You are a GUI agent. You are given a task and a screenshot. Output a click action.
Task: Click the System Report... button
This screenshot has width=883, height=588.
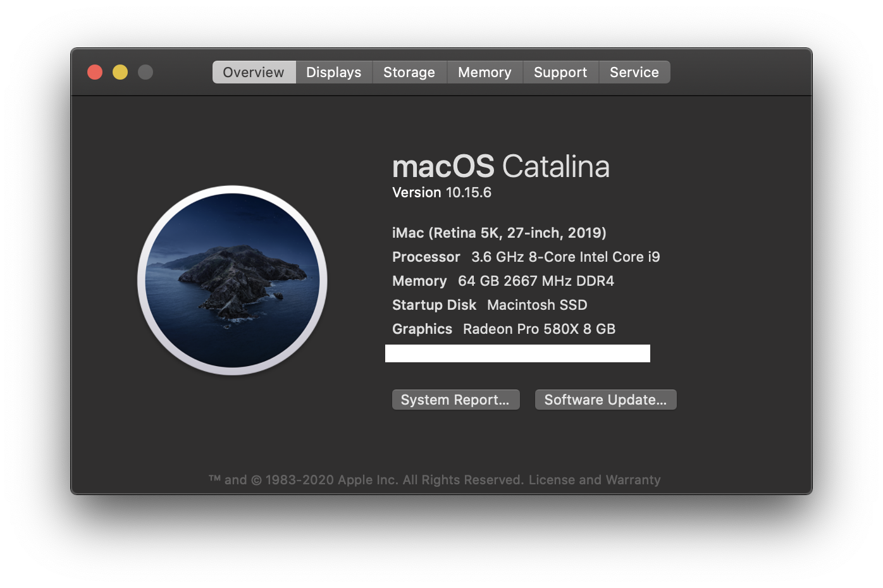(455, 400)
